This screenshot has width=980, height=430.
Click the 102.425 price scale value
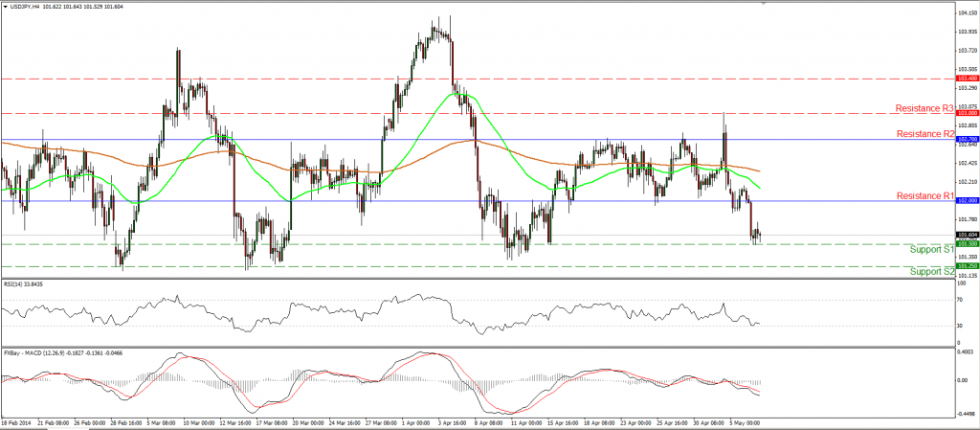967,163
